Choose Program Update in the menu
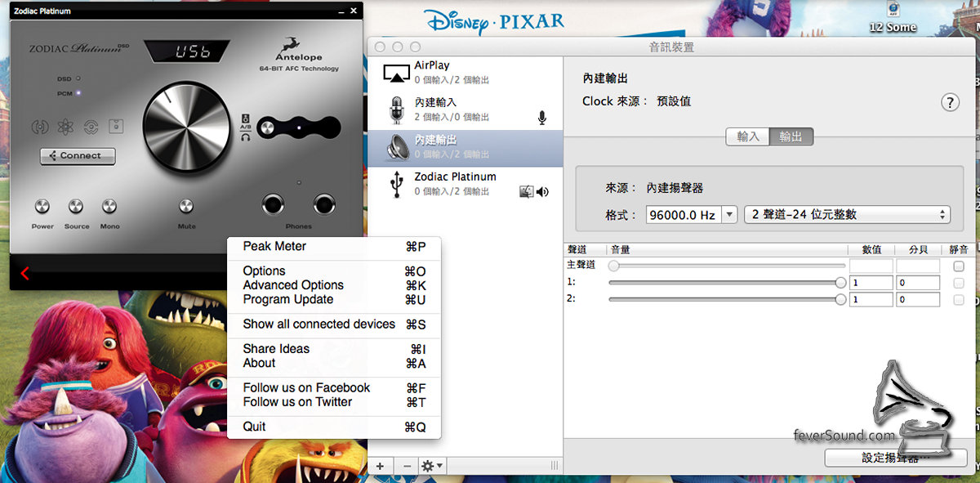Image resolution: width=980 pixels, height=483 pixels. tap(334, 299)
